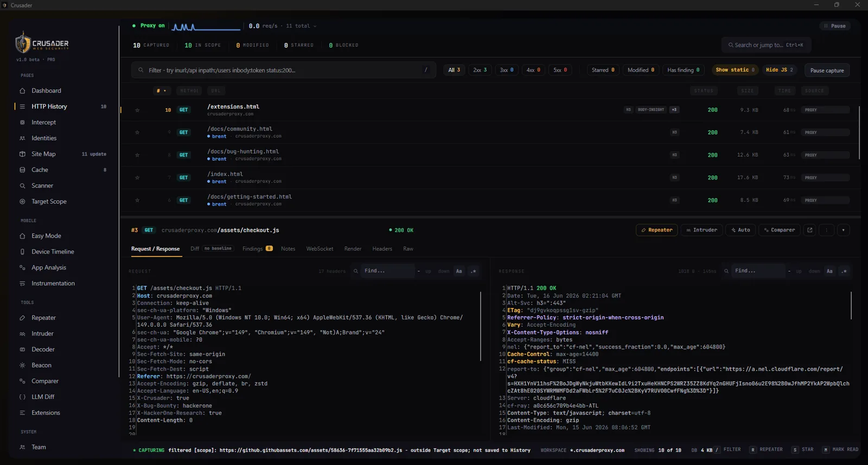This screenshot has height=465, width=868.
Task: Toggle regex option in response find
Action: (x=844, y=271)
